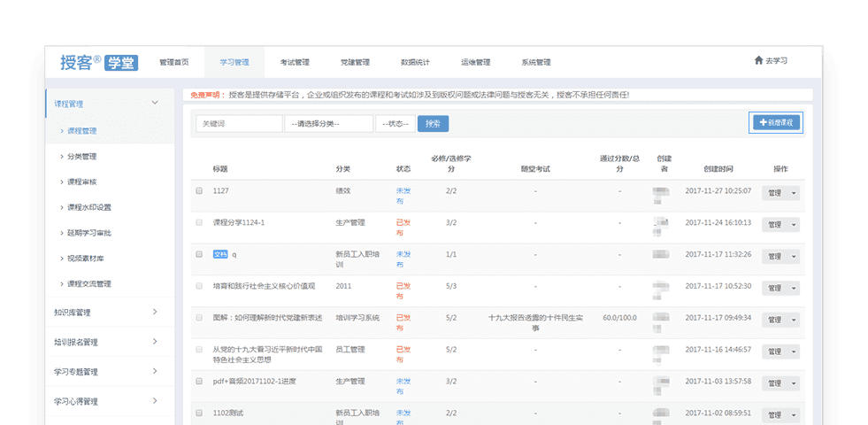Open 管理 dropdown arrow for pdf+音频20171102-1进度
Screen dimensions: 868x425
(794, 383)
